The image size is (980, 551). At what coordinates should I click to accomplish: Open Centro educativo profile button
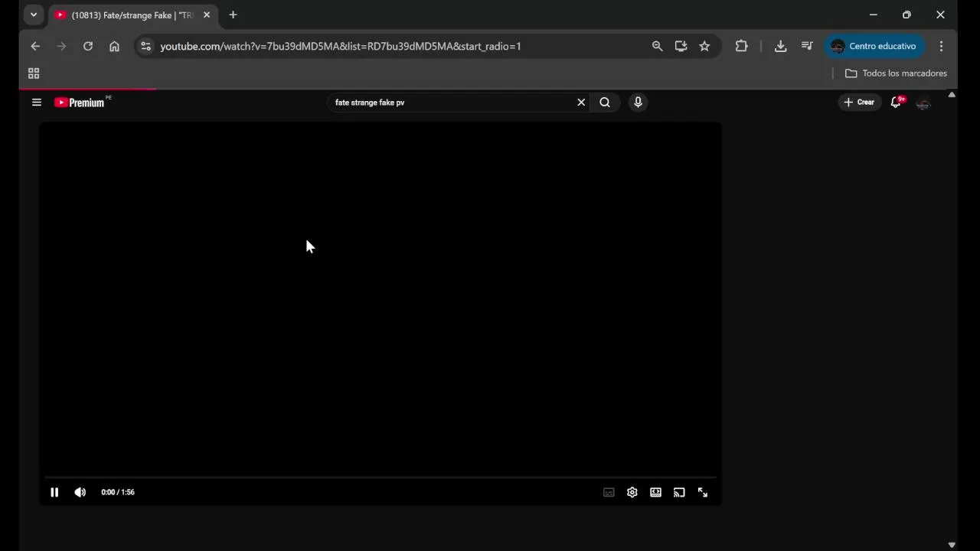[x=874, y=46]
